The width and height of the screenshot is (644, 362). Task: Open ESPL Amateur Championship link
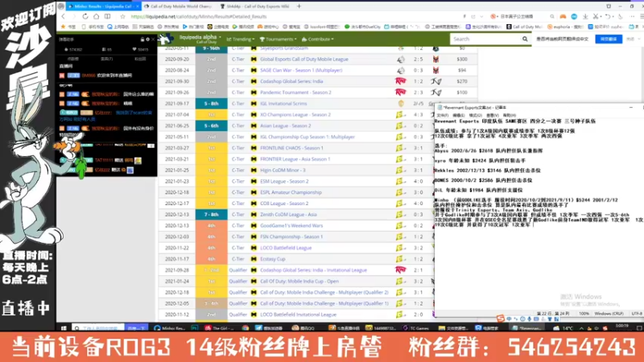pos(291,192)
